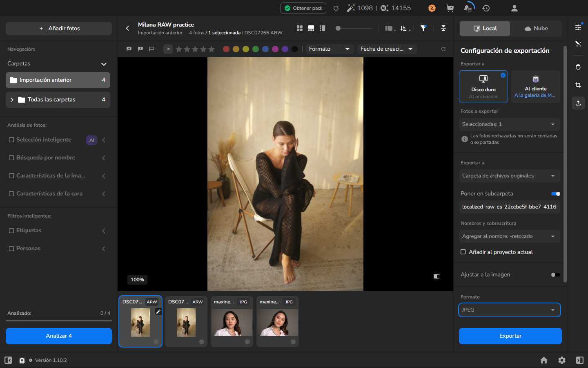Switch to the Local tab

click(485, 29)
